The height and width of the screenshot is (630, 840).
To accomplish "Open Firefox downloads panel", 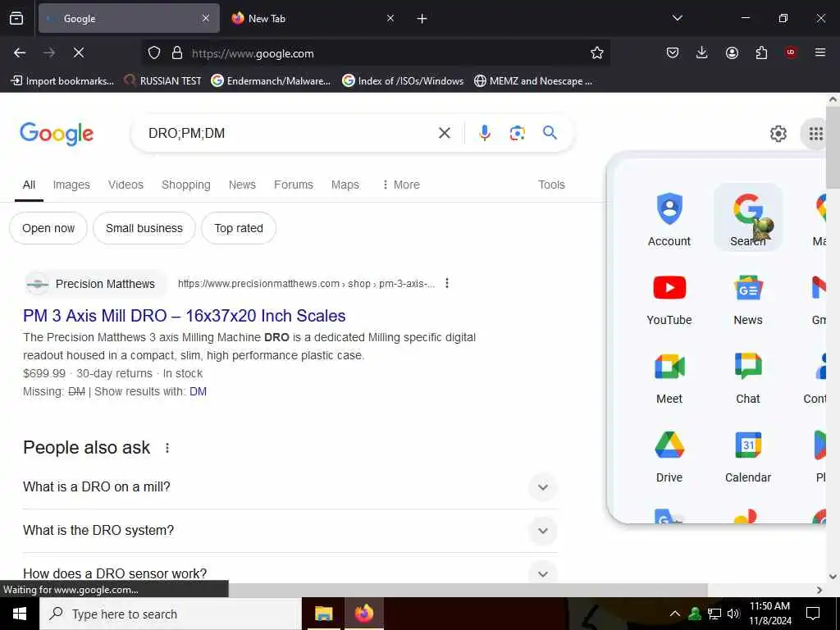I will coord(702,52).
